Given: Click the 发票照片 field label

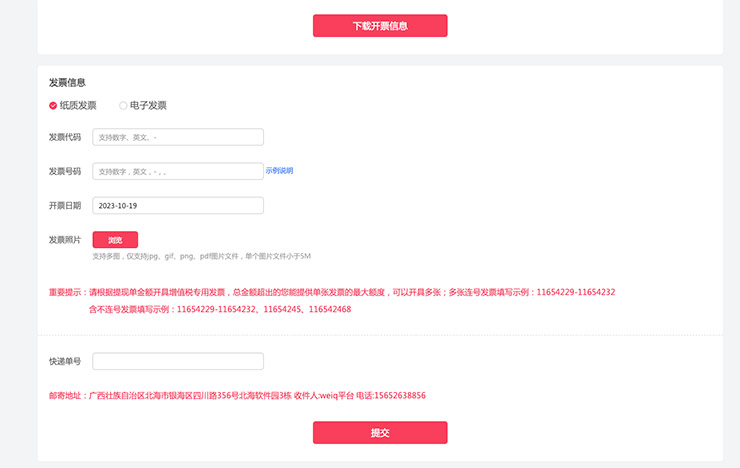Looking at the screenshot, I should click(x=65, y=240).
